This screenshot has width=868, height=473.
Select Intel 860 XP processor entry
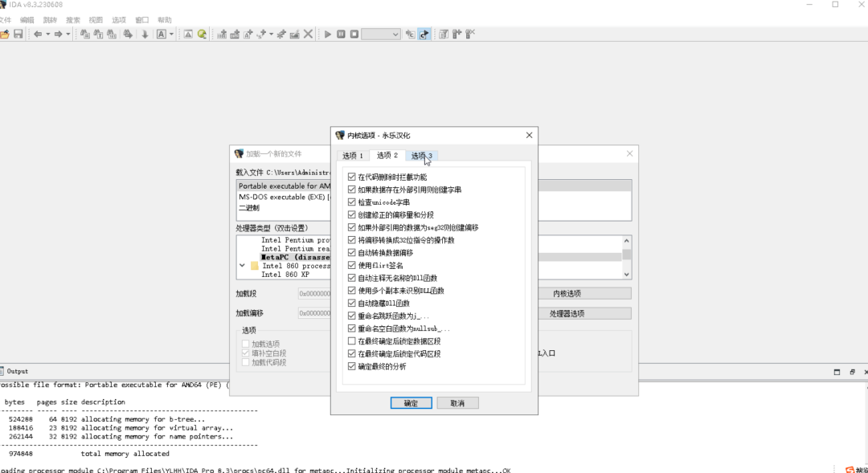pyautogui.click(x=285, y=275)
